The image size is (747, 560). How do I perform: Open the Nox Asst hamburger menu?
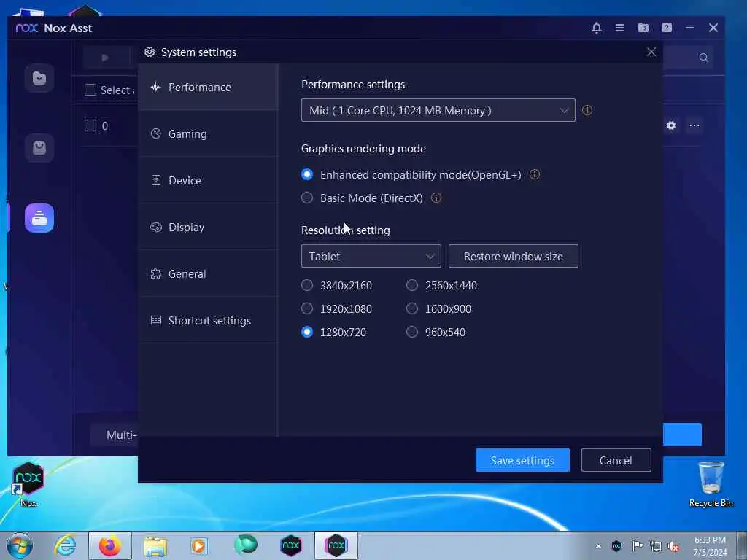(x=620, y=28)
